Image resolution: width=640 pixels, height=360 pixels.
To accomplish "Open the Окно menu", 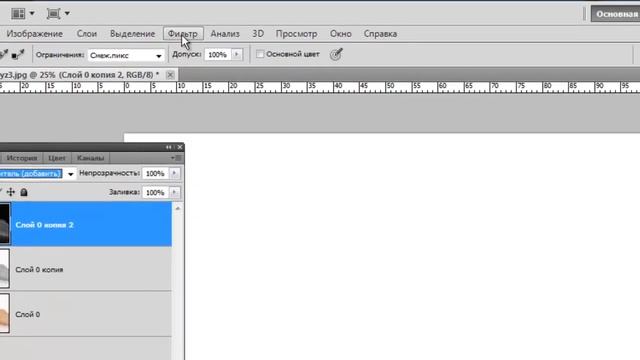I will (x=340, y=34).
